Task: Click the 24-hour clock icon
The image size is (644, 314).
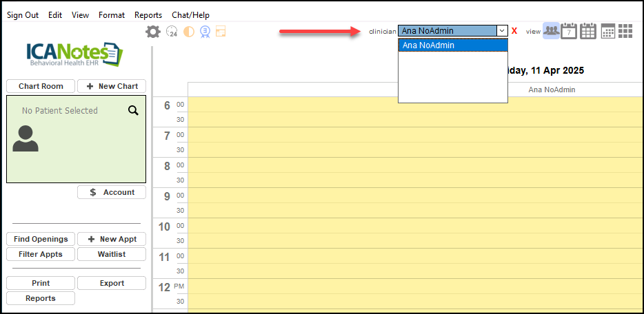Action: point(172,32)
